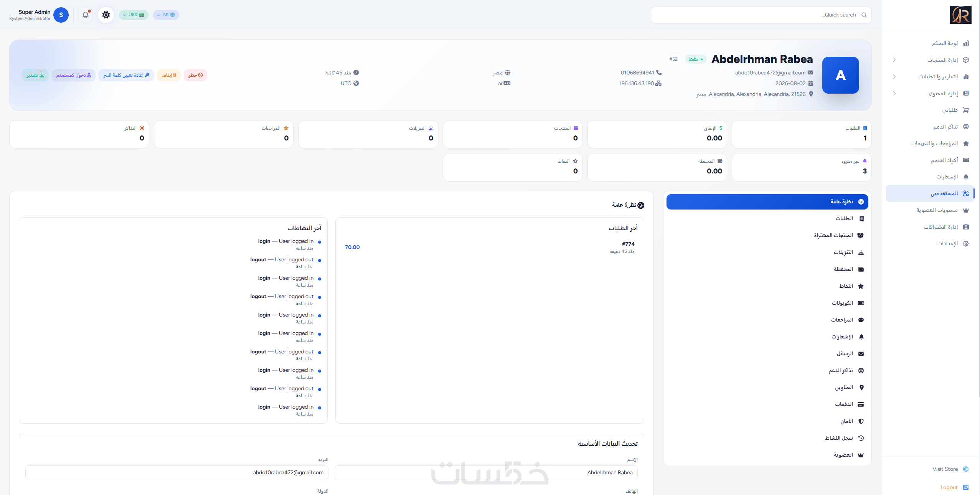
Task: Open the AR language dropdown
Action: (166, 15)
